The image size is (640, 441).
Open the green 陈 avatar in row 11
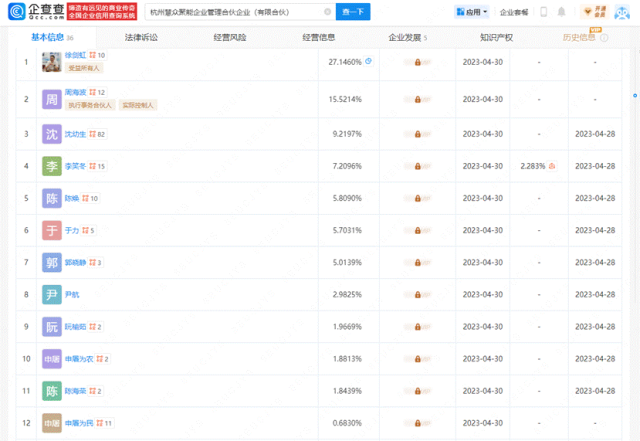(52, 391)
